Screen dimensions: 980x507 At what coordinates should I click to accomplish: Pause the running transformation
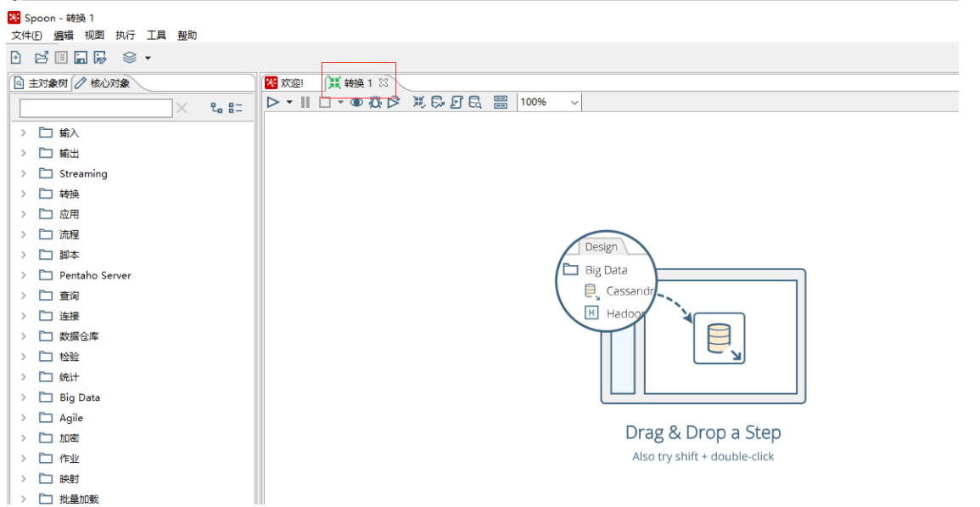tap(305, 102)
